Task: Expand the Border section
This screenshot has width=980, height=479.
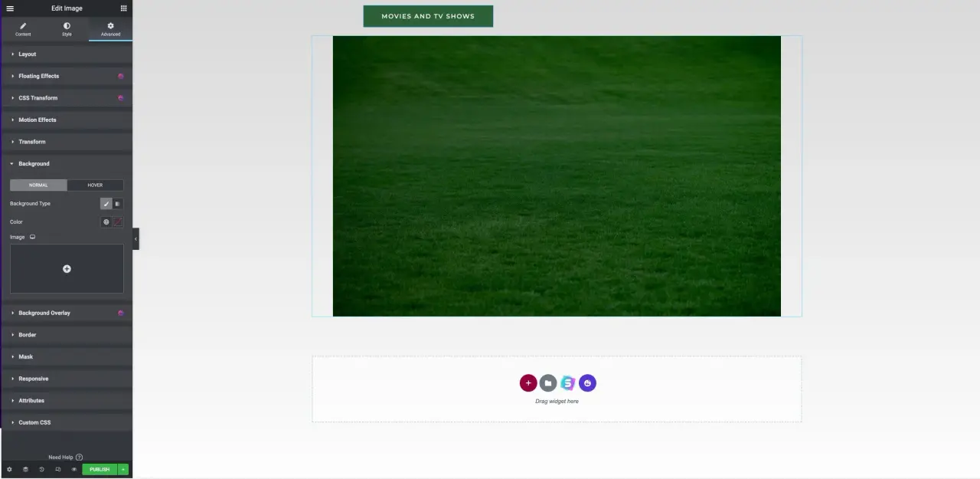Action: [67, 335]
